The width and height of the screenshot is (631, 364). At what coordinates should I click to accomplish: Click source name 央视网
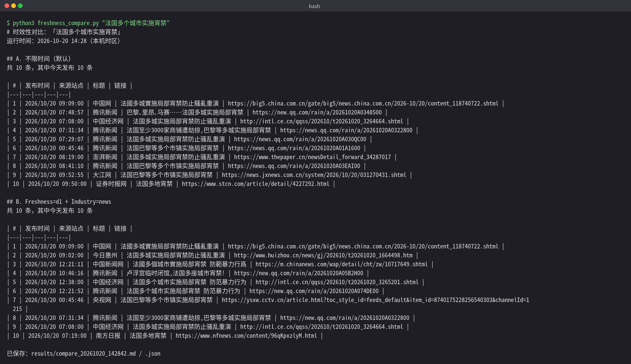(102, 300)
